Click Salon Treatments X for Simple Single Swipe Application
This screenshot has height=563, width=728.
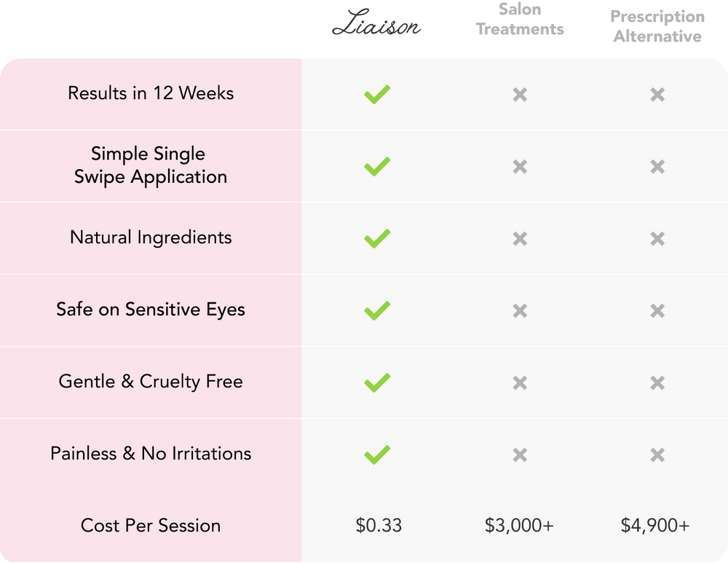(x=520, y=167)
